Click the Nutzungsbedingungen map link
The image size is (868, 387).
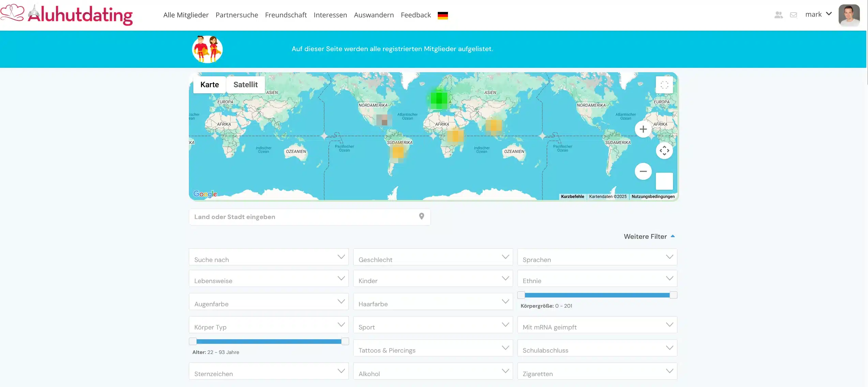pyautogui.click(x=653, y=197)
